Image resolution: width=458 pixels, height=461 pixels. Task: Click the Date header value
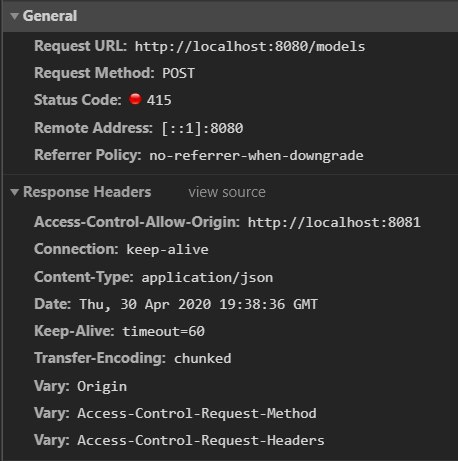(199, 304)
